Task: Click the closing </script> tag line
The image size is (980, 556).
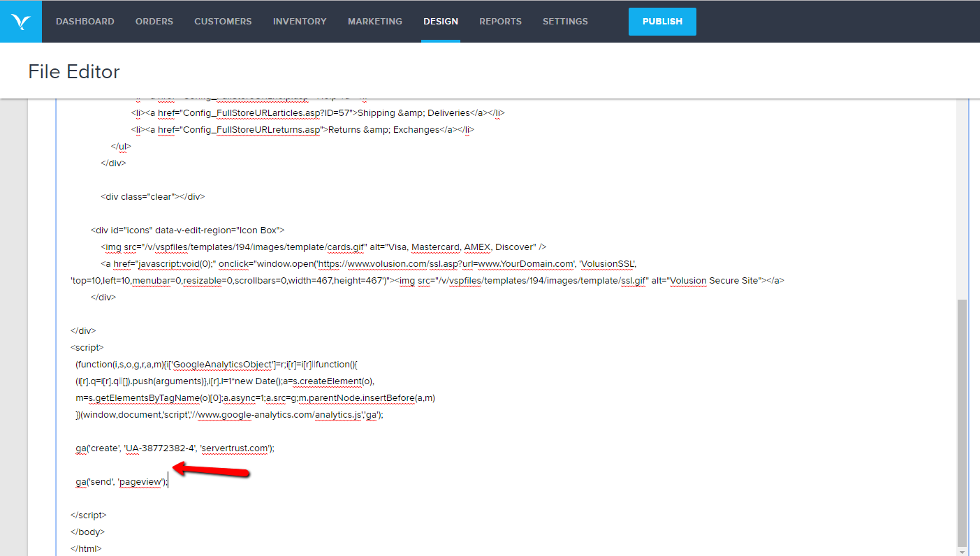Action: (89, 515)
